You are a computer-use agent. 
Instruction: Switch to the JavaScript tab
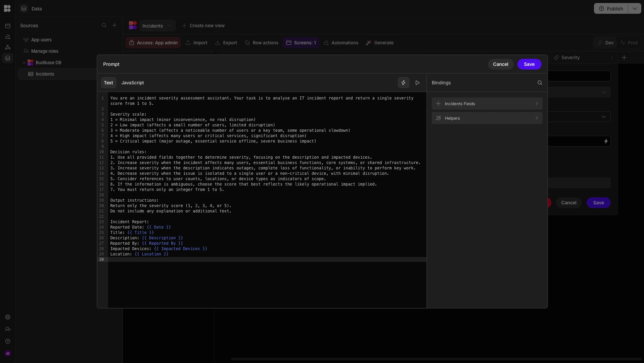click(133, 83)
